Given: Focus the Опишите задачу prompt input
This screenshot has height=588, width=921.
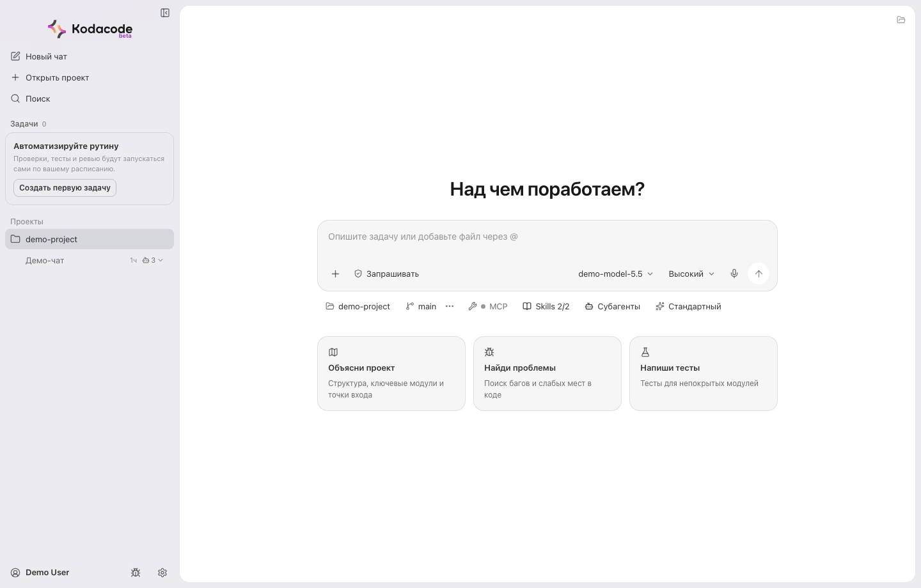Looking at the screenshot, I should tap(547, 237).
